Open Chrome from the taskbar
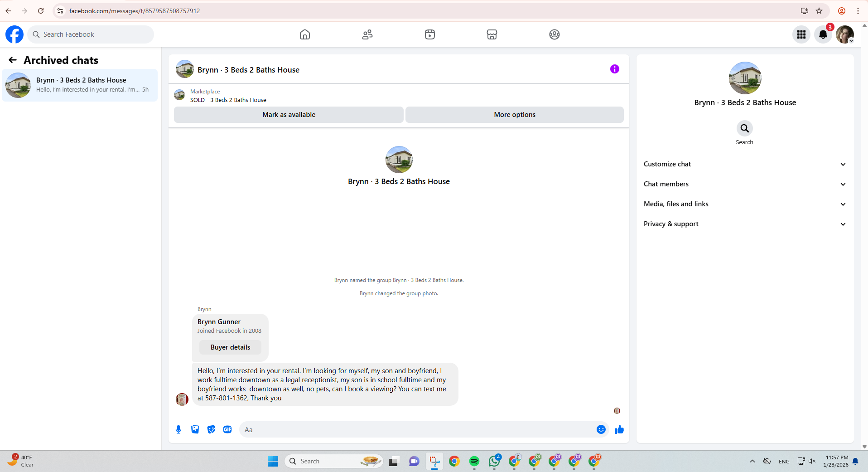The image size is (868, 472). [x=454, y=461]
